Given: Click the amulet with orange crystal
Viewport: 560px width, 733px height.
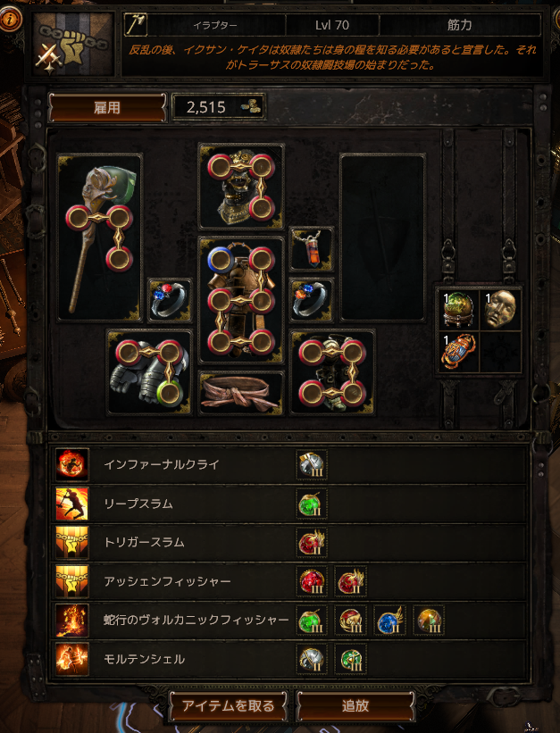Looking at the screenshot, I should coord(312,249).
